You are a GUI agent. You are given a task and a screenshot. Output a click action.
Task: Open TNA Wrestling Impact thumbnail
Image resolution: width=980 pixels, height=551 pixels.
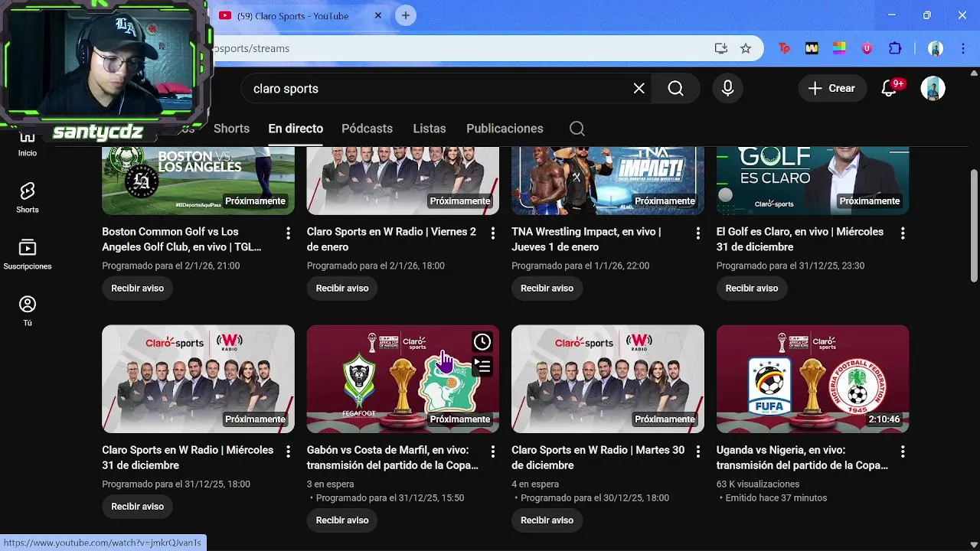[608, 181]
